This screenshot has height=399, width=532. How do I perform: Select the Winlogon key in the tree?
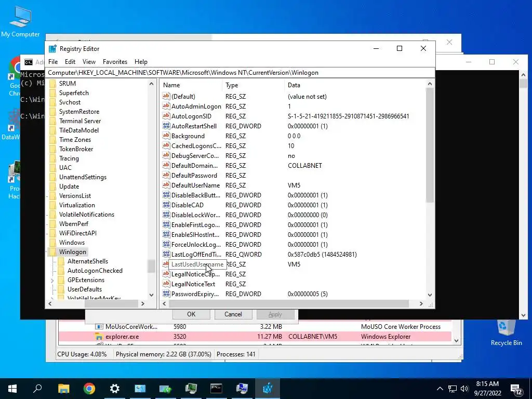(x=73, y=252)
